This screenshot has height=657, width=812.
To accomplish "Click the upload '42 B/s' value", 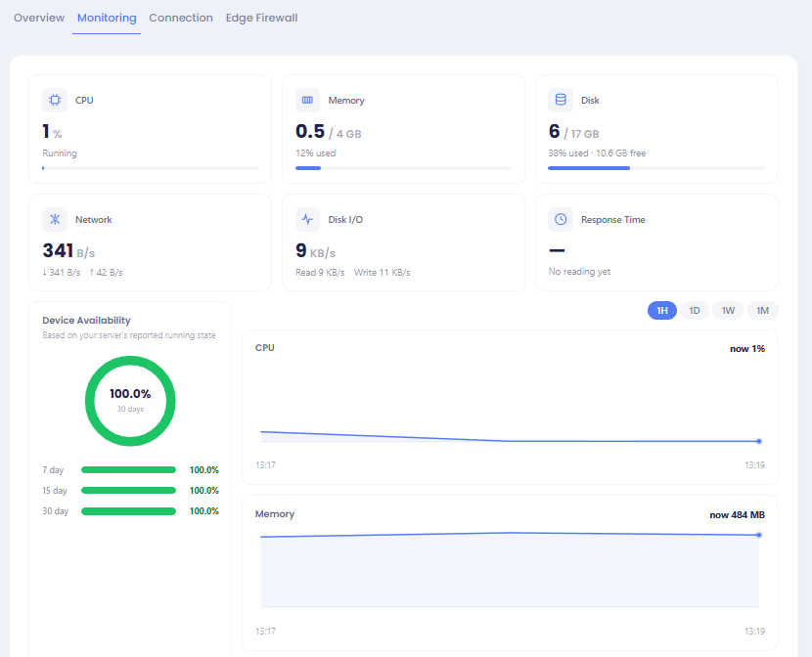I will tap(107, 272).
